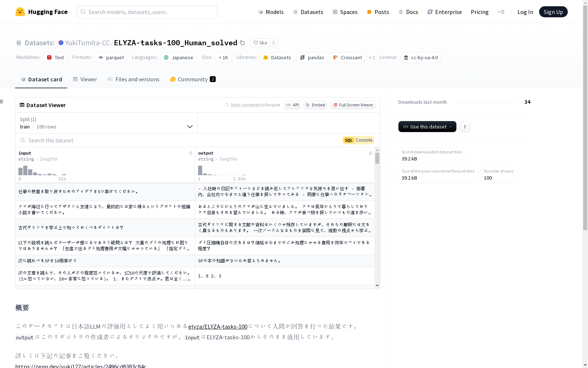Click the Sign Up button
Image resolution: width=588 pixels, height=368 pixels.
click(x=553, y=12)
